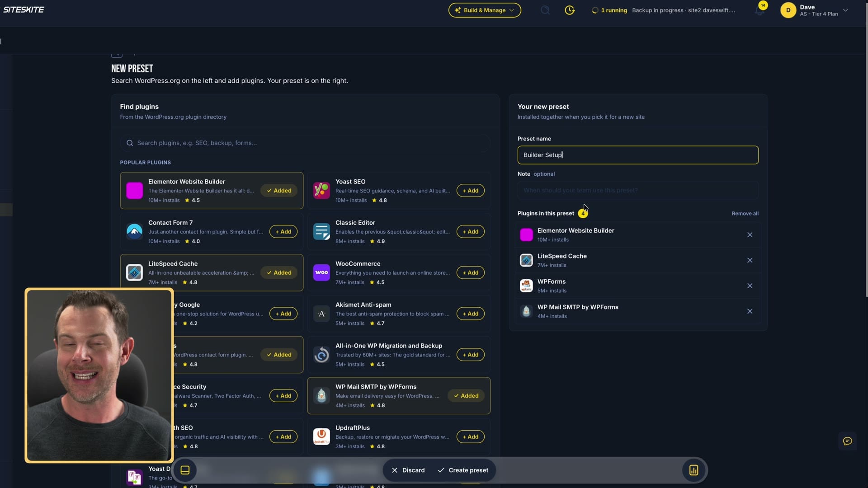Click "POPULAR PLUGINS" heading text
The width and height of the screenshot is (868, 488).
click(145, 163)
